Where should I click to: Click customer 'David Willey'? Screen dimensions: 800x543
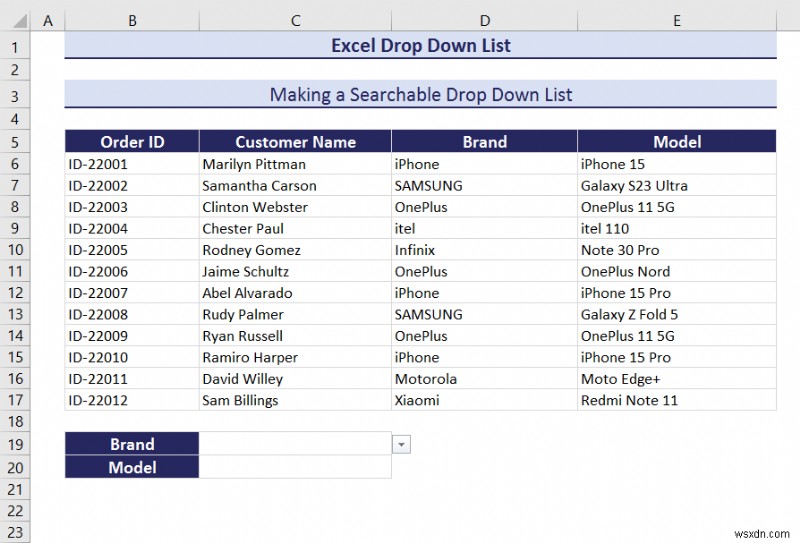pos(295,378)
